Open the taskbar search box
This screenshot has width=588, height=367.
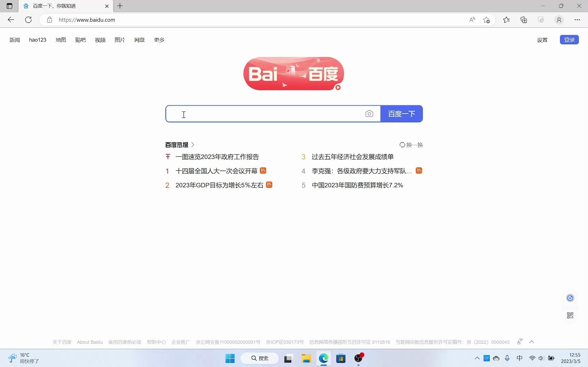tap(260, 358)
